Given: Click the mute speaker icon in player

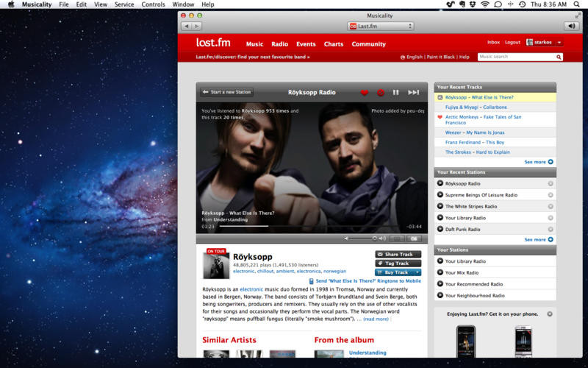Looking at the screenshot, I should [x=346, y=238].
